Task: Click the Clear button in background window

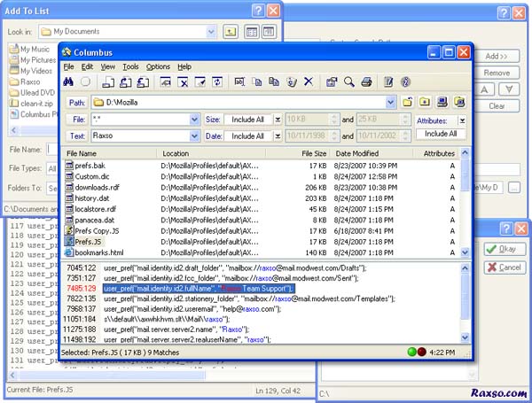Action: click(497, 106)
